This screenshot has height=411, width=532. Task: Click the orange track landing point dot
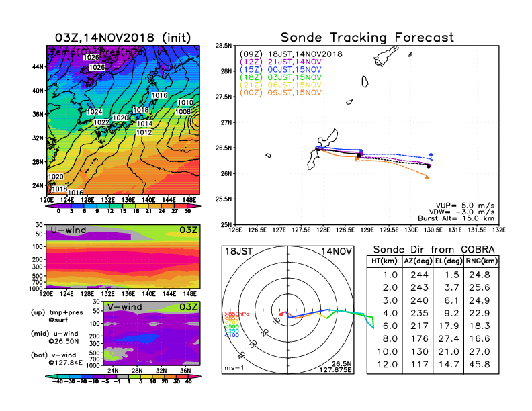(x=427, y=177)
